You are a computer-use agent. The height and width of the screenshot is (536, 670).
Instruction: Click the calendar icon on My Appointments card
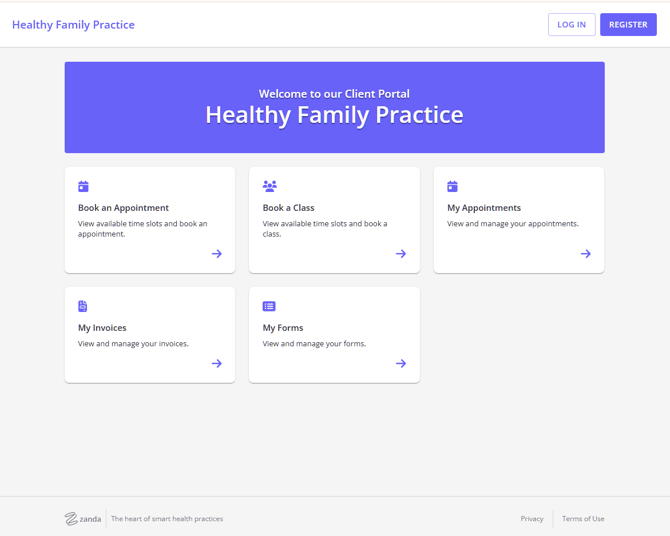(x=452, y=186)
